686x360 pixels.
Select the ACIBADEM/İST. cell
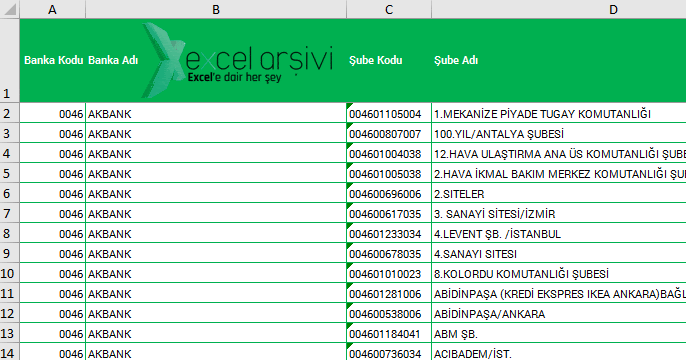(x=559, y=352)
